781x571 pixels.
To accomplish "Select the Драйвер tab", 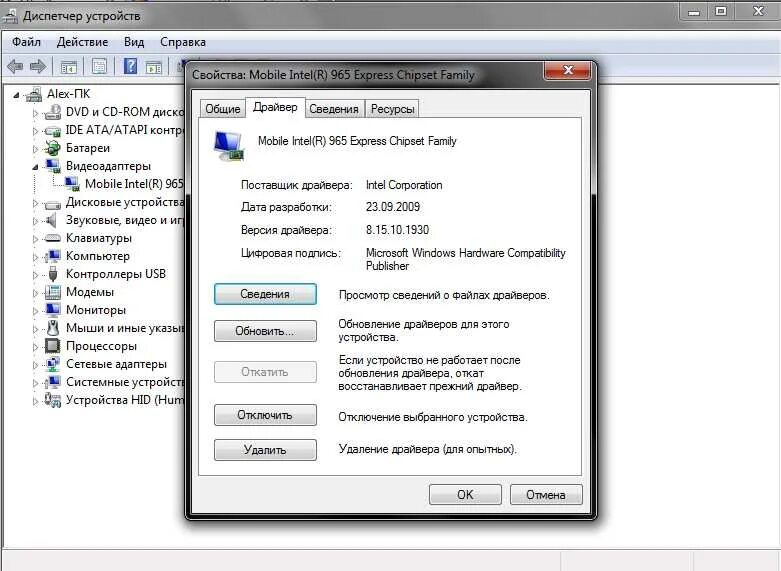I will click(275, 107).
